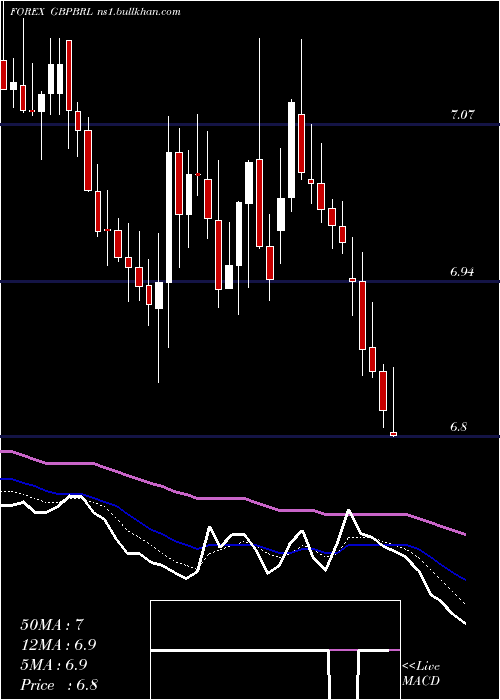Click the 50MA : 7 reading
Screen dimensions: 500x700
(52, 625)
